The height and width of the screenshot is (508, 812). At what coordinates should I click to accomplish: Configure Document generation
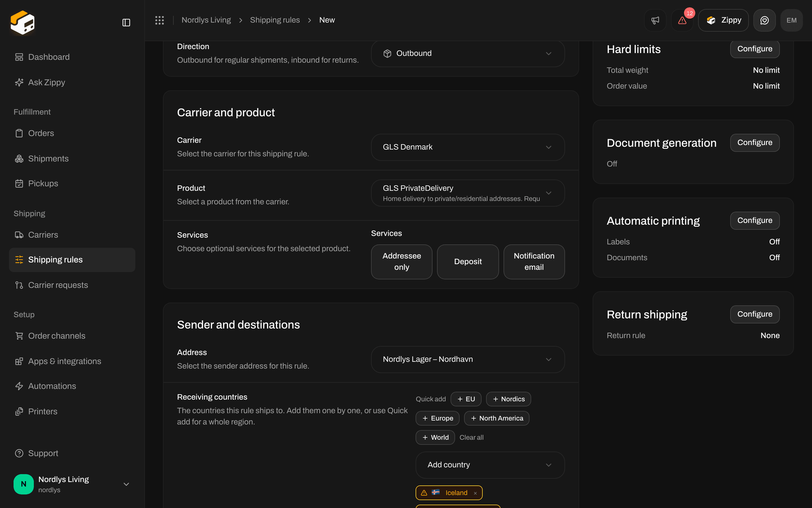(754, 143)
